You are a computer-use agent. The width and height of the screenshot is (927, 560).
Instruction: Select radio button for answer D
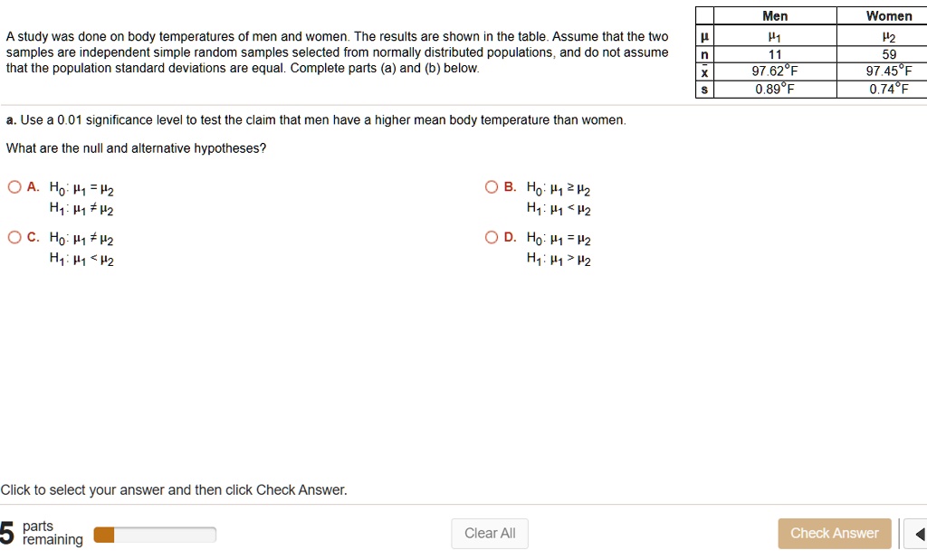[492, 238]
